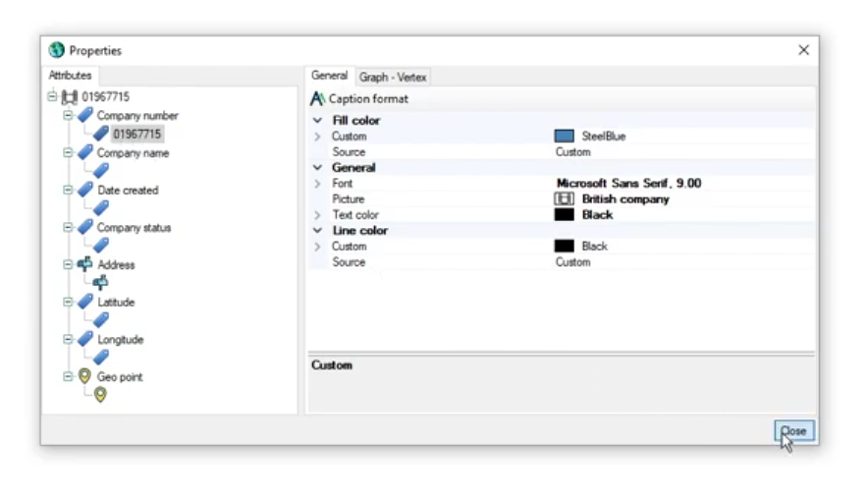Collapse the Fill color section
The width and height of the screenshot is (868, 502).
click(317, 121)
